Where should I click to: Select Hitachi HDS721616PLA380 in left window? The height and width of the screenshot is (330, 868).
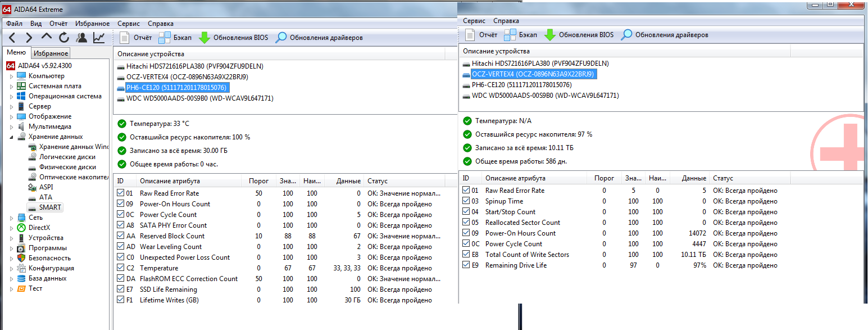click(190, 66)
